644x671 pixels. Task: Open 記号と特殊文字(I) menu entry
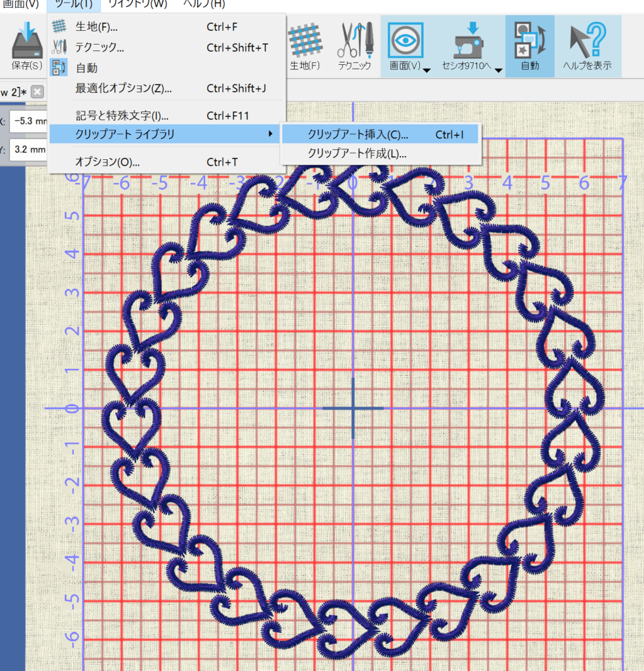[x=122, y=116]
